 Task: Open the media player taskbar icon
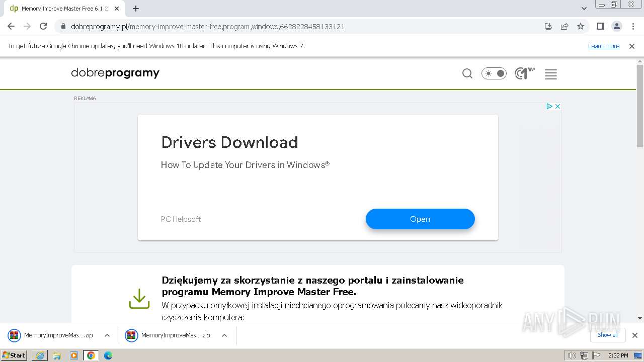pos(74,355)
